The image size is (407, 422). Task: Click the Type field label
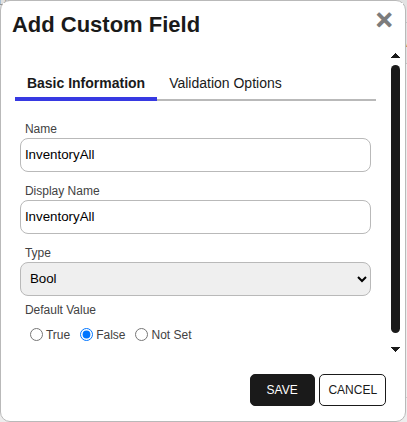pos(38,253)
